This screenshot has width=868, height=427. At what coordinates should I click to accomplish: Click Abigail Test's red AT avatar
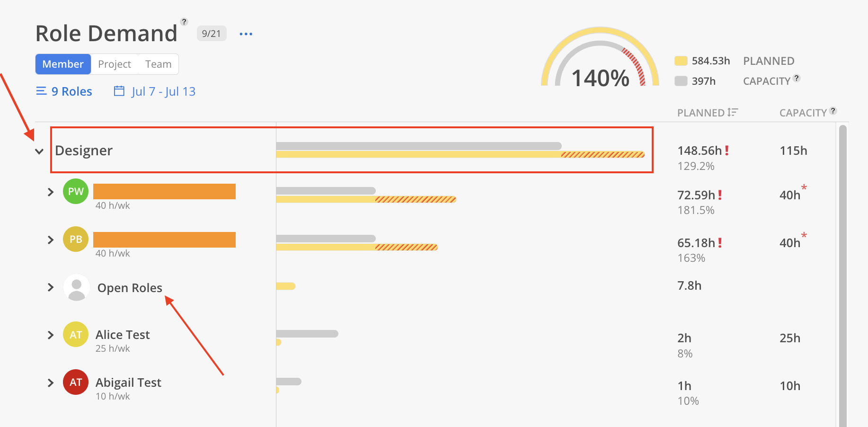click(x=76, y=382)
